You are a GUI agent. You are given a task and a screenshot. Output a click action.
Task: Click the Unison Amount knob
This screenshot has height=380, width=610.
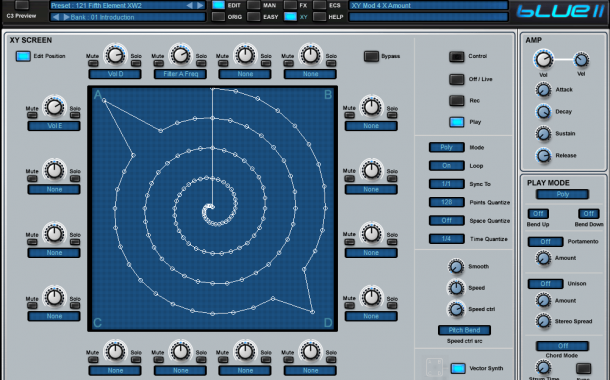(x=543, y=301)
